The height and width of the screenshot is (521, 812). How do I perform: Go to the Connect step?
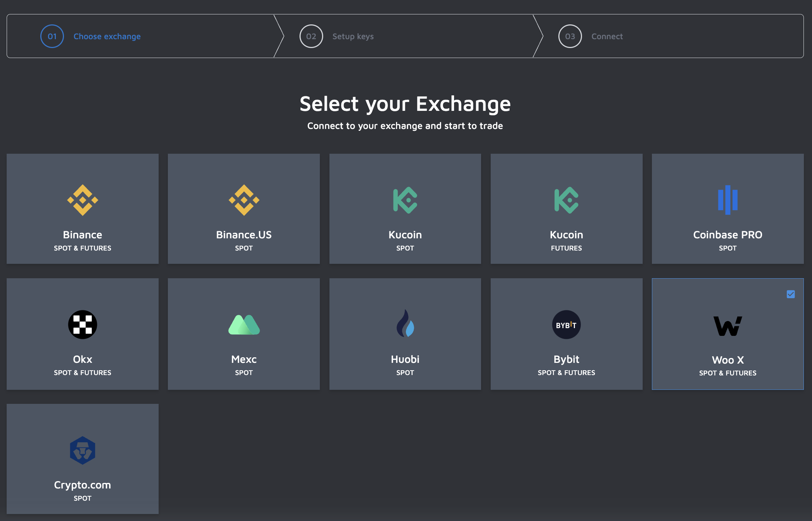coord(607,36)
